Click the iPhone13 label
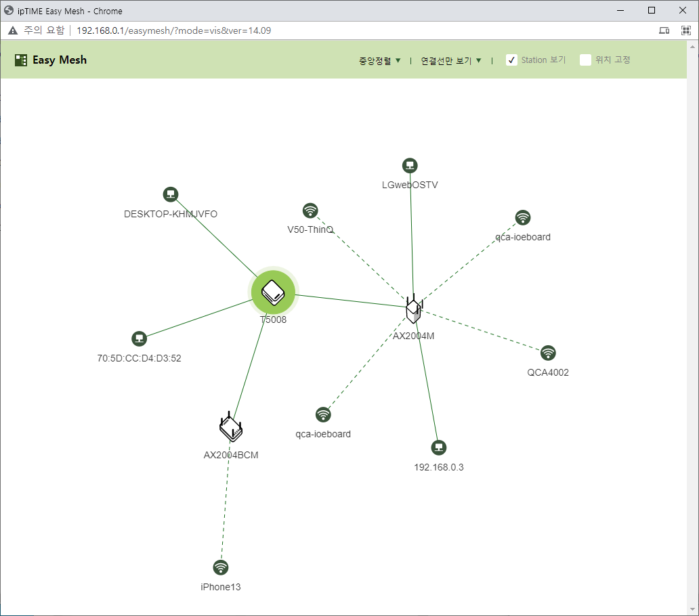Screen dimensions: 699x616 pyautogui.click(x=221, y=587)
